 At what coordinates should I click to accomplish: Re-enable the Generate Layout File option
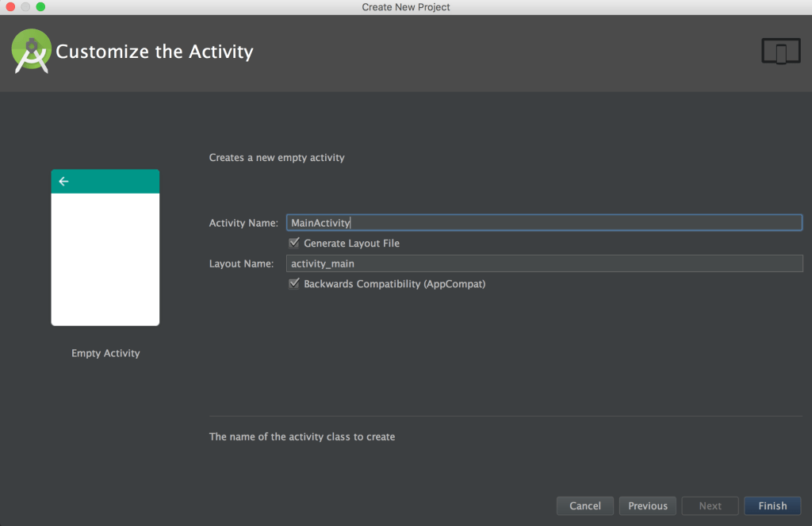point(294,243)
